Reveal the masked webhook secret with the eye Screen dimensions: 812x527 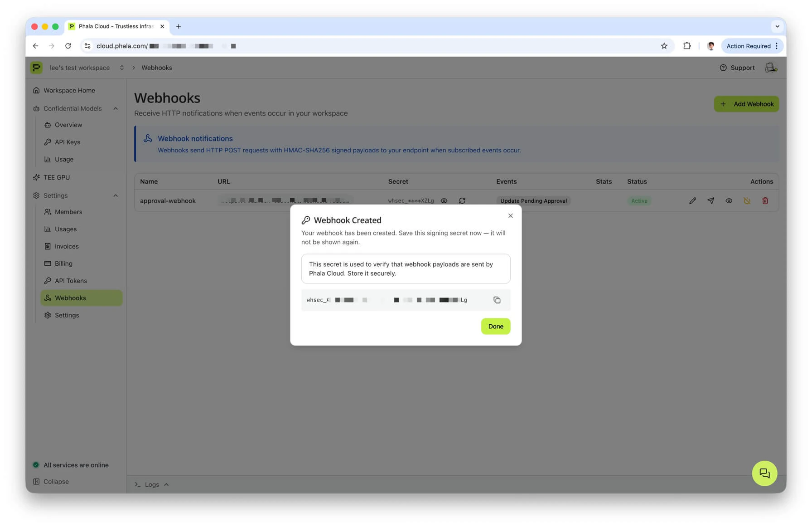[444, 200]
